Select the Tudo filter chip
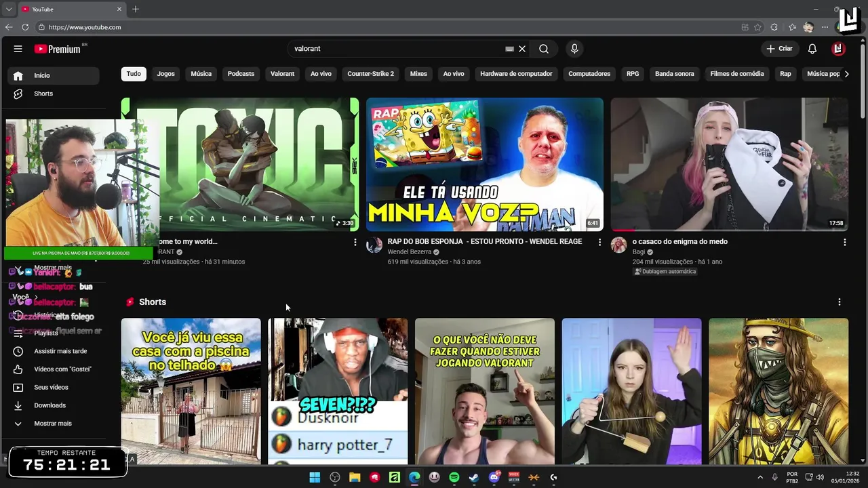 coord(134,74)
